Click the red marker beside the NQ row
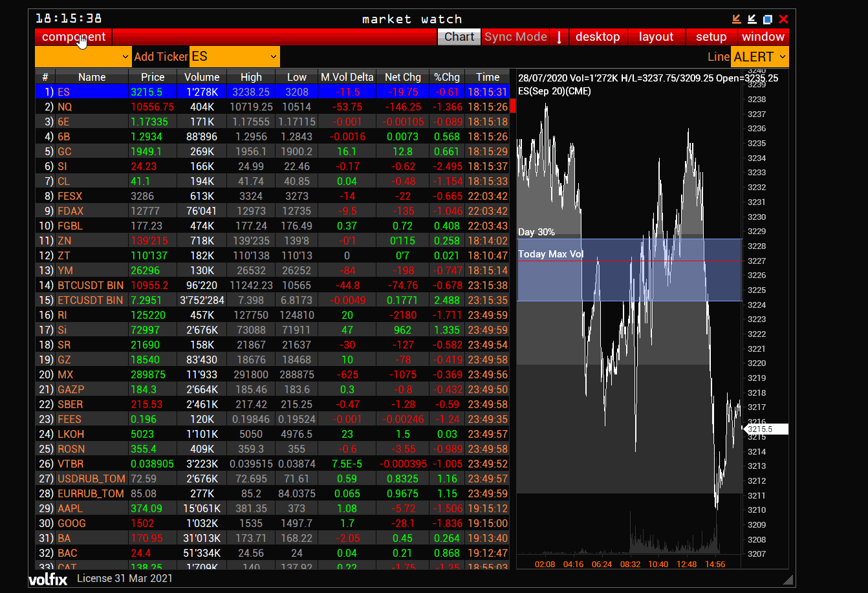Viewport: 868px width, 593px height. [x=514, y=106]
